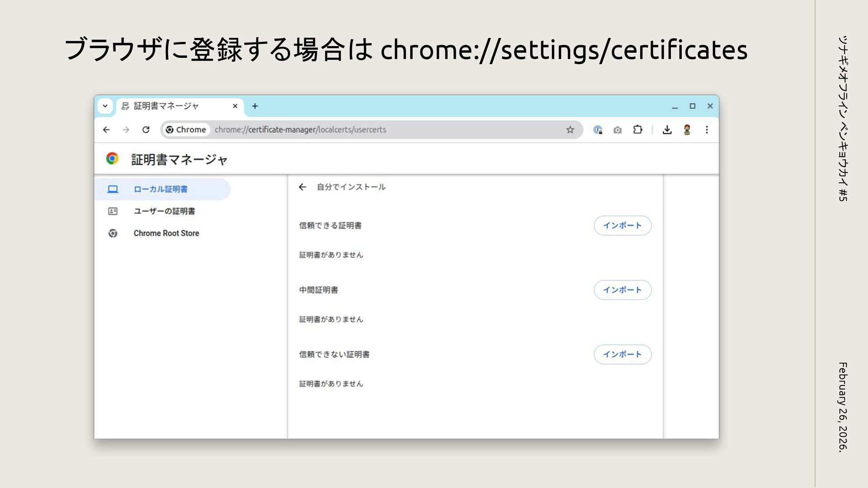Click the browser back arrow button
This screenshot has width=868, height=488.
(x=106, y=130)
